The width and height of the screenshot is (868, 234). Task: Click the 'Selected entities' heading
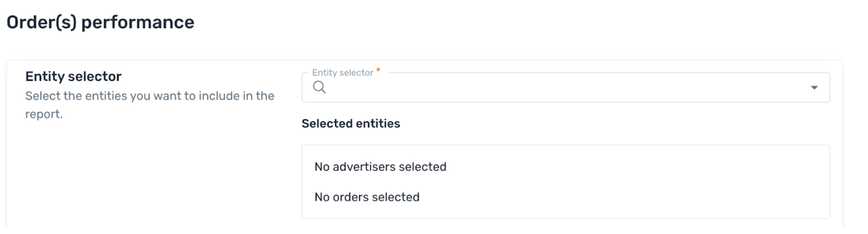click(351, 123)
